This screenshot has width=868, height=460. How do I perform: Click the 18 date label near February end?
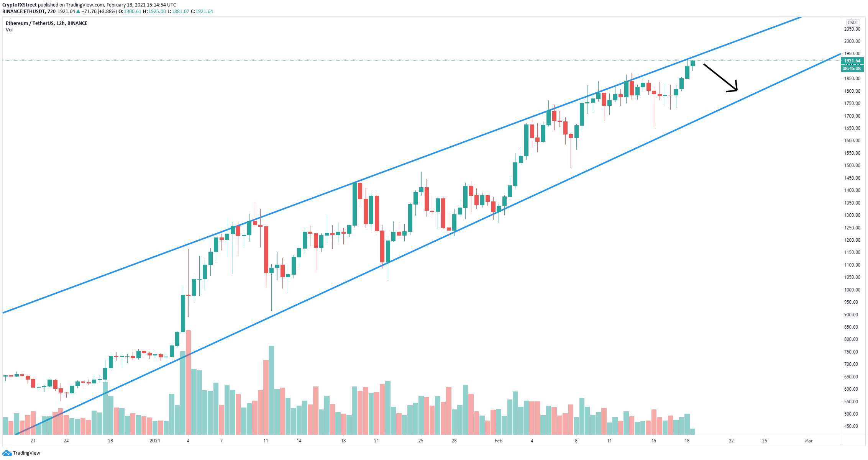(687, 441)
